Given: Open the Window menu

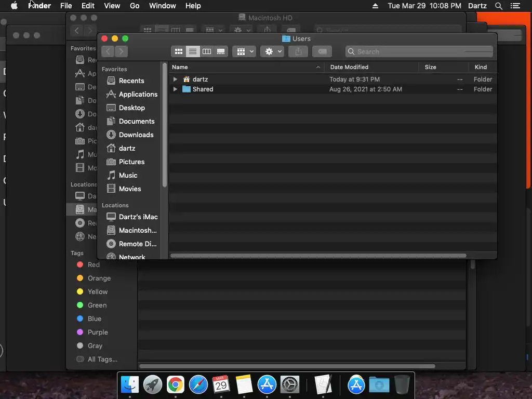Looking at the screenshot, I should 163,6.
